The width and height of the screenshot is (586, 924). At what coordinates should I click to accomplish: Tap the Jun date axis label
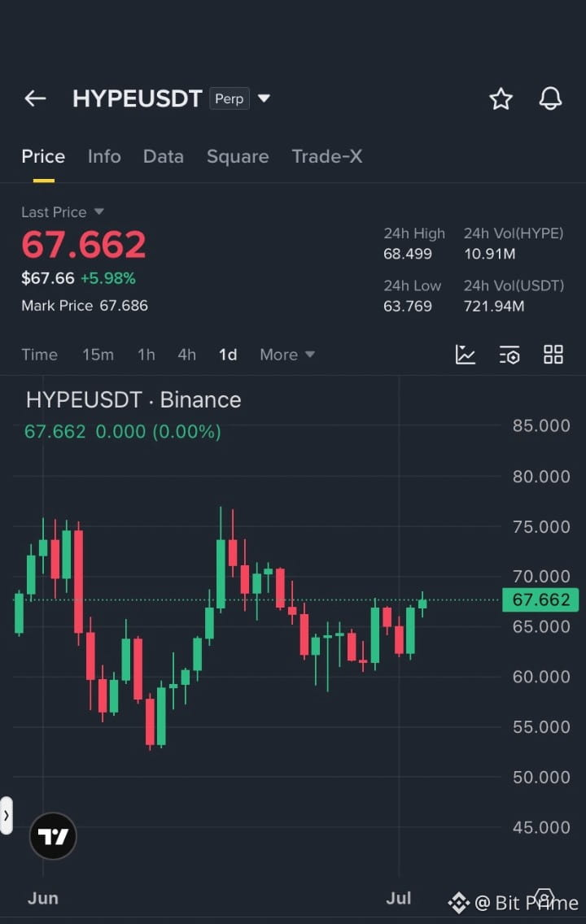click(x=43, y=899)
